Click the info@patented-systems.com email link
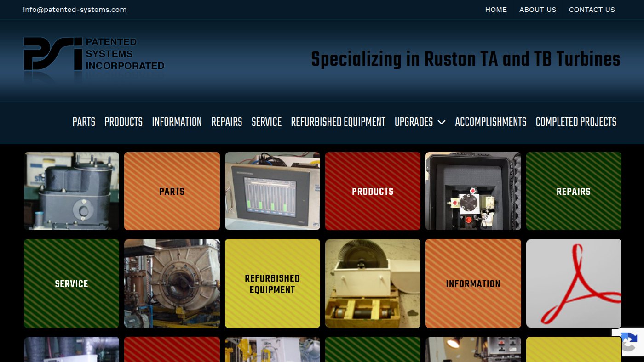The width and height of the screenshot is (644, 362). [x=75, y=10]
